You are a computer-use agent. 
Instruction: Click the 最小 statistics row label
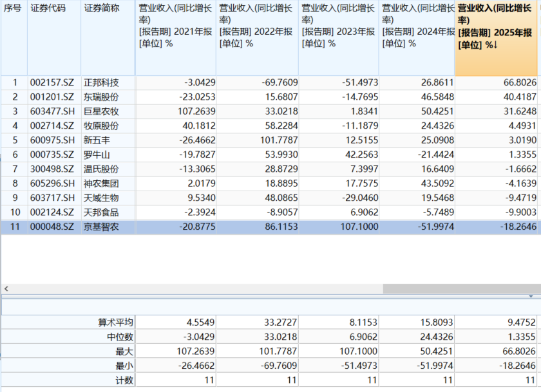click(x=124, y=366)
